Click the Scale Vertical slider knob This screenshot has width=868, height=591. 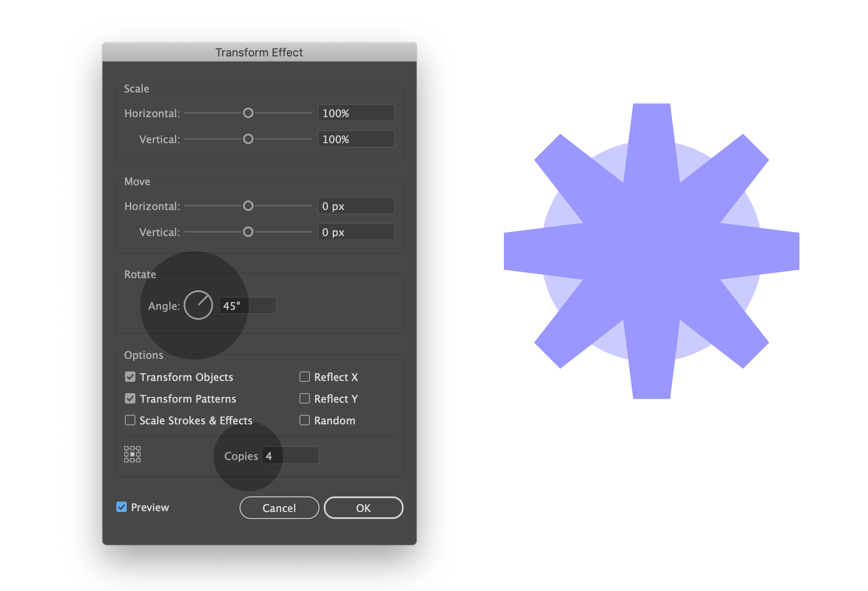tap(248, 139)
